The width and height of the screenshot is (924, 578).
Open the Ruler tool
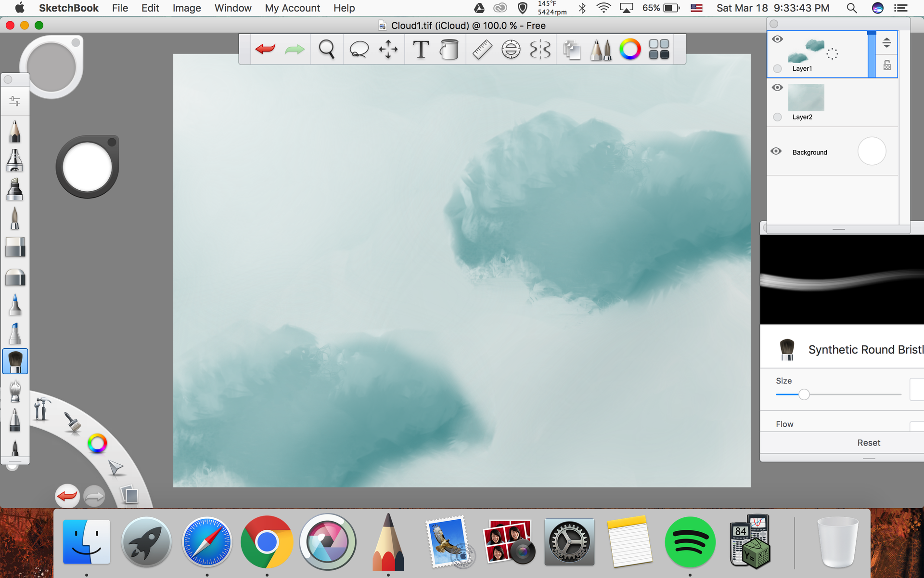(482, 49)
